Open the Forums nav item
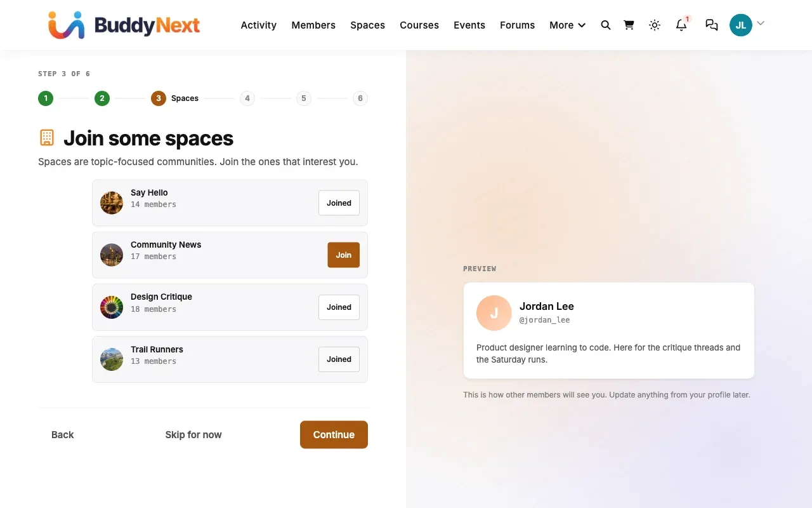This screenshot has width=812, height=508. coord(518,25)
